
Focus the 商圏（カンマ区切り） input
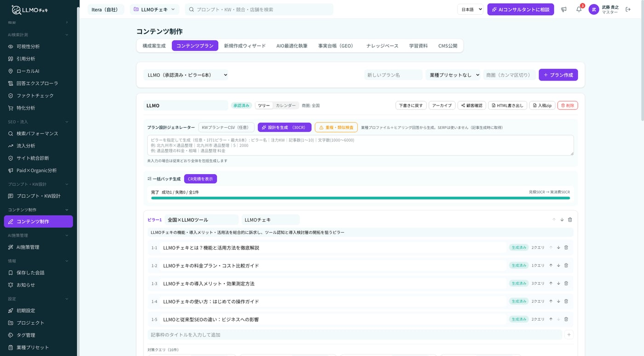pyautogui.click(x=509, y=75)
